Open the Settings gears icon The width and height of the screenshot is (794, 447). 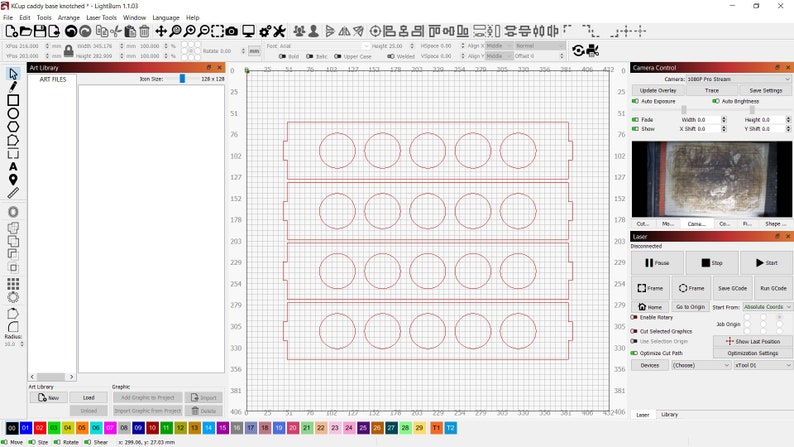(265, 31)
